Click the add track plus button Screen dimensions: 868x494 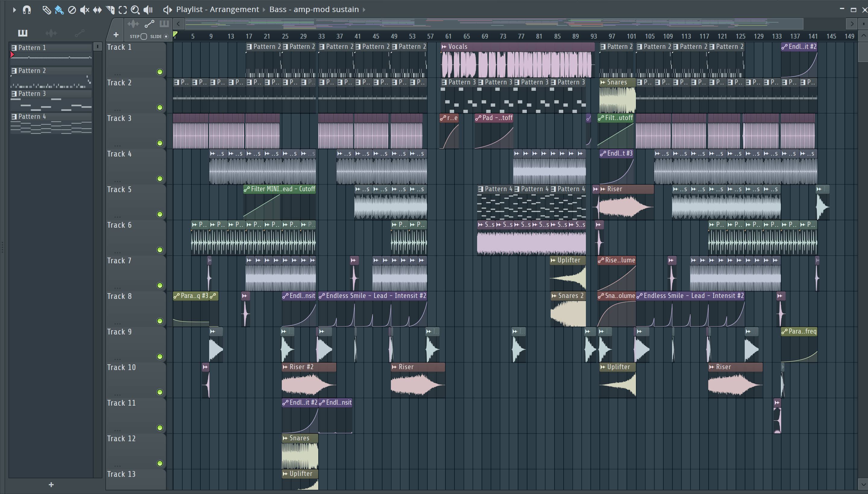(x=116, y=35)
